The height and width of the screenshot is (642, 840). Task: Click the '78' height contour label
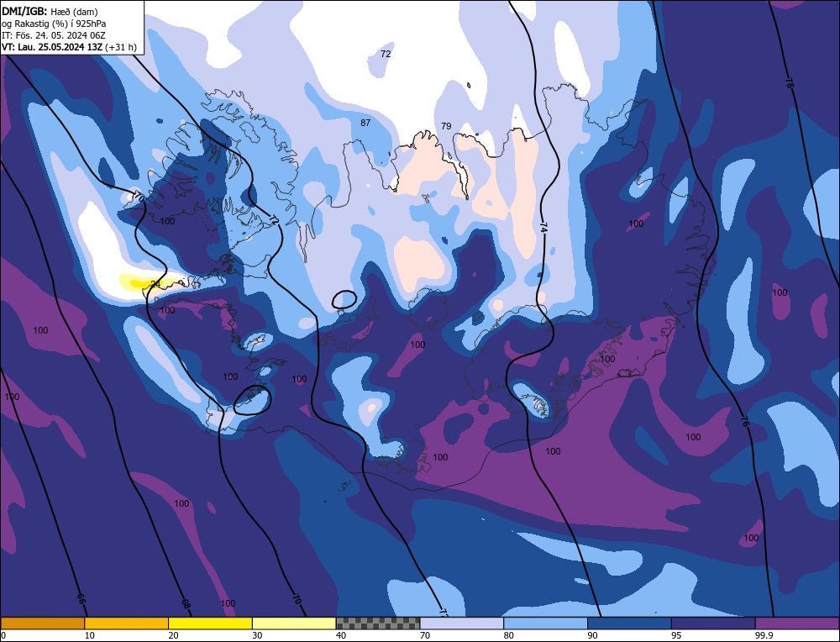[x=789, y=83]
